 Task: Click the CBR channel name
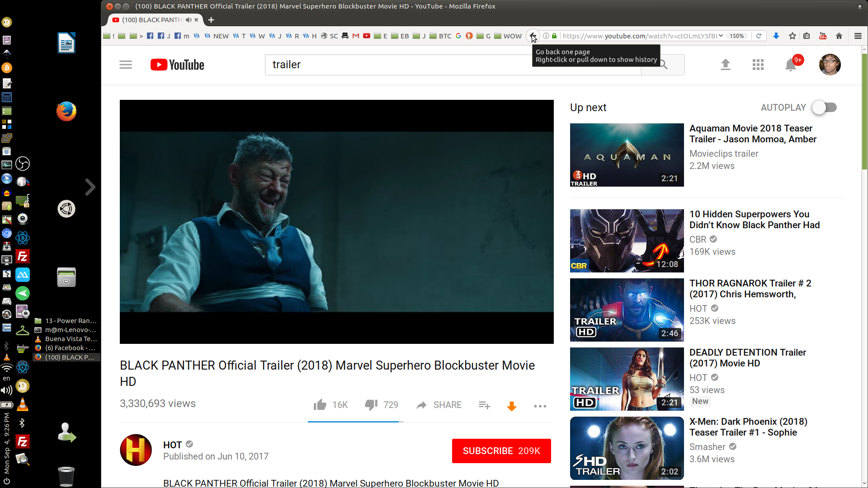point(698,239)
